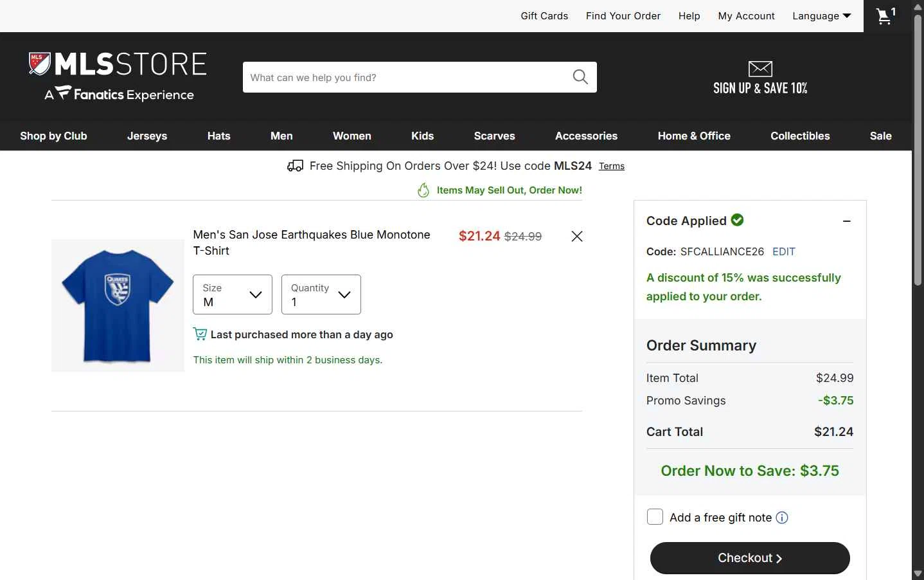Click the last purchased cart icon
Viewport: 924px width, 580px height.
(x=200, y=334)
